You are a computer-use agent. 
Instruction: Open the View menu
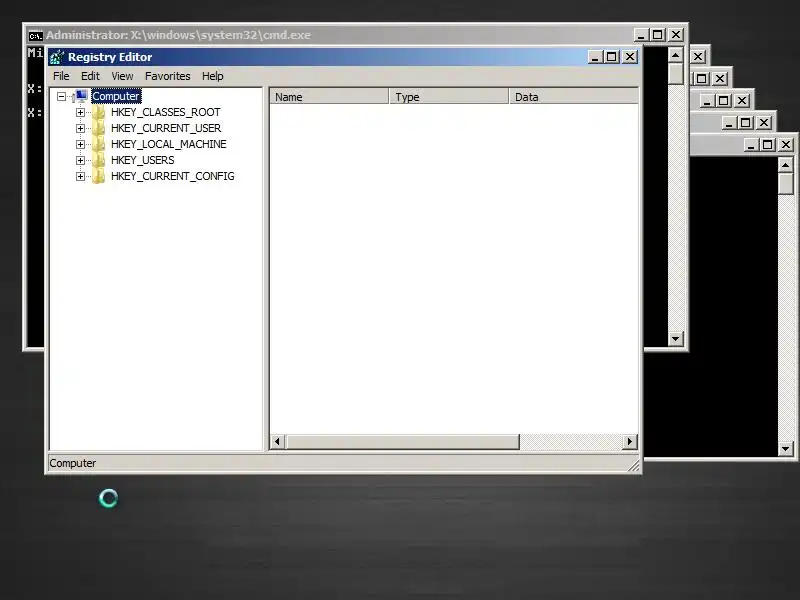coord(122,76)
